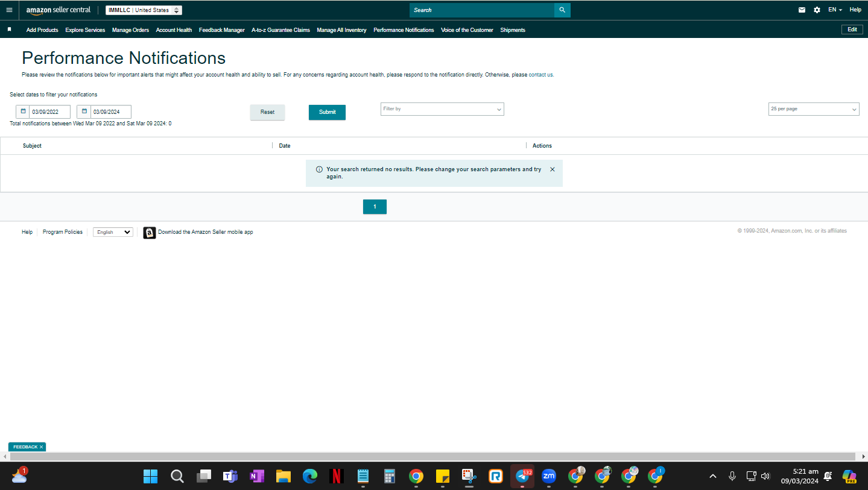Dismiss the no results alert
This screenshot has width=868, height=490.
coord(553,169)
